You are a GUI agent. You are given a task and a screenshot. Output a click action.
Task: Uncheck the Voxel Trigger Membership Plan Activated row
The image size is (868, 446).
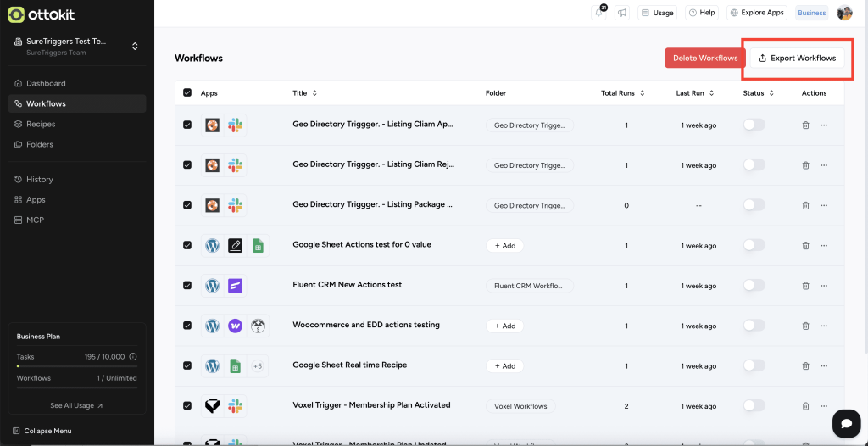(x=187, y=406)
